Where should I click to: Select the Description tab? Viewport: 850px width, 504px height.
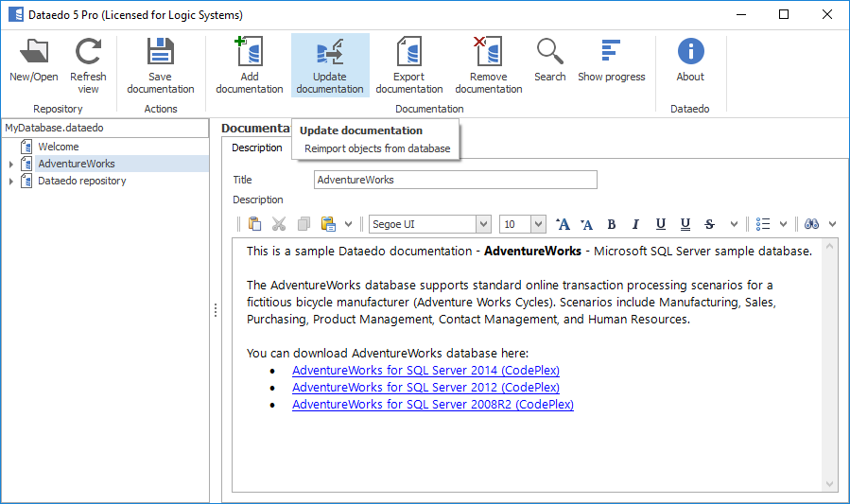tap(257, 148)
